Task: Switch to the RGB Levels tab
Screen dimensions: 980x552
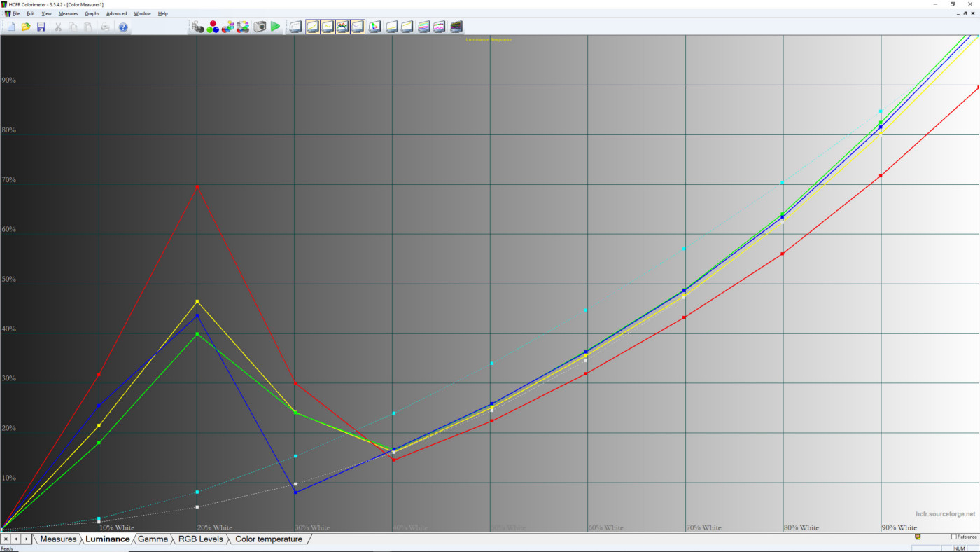Action: coord(201,539)
